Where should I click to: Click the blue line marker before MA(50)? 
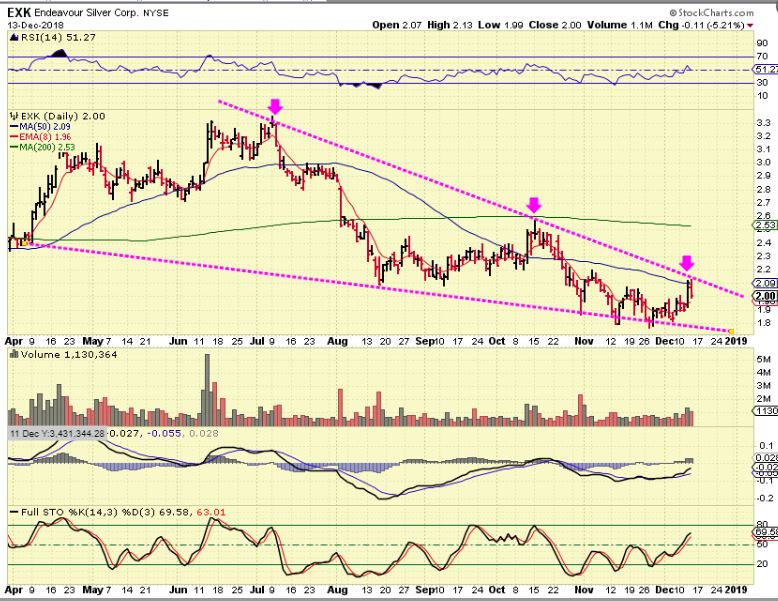point(14,127)
